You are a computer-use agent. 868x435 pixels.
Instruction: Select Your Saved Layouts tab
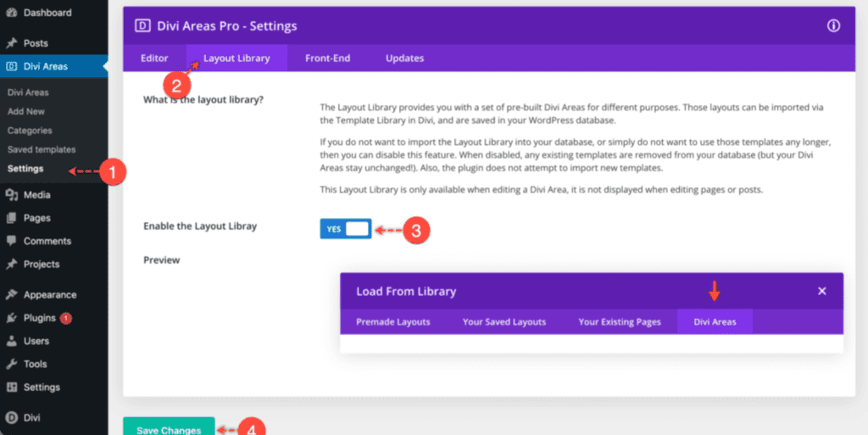(504, 321)
